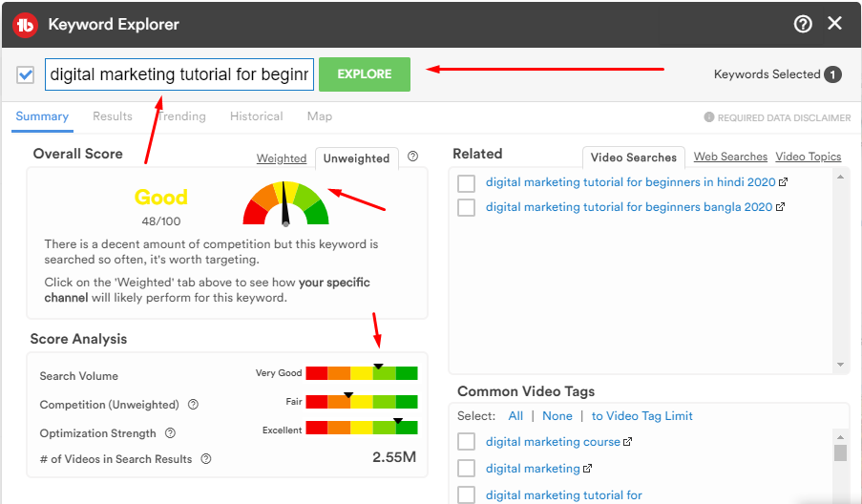This screenshot has width=862, height=504.
Task: Click the Common Video Tags scrollbar thumb
Action: click(840, 452)
